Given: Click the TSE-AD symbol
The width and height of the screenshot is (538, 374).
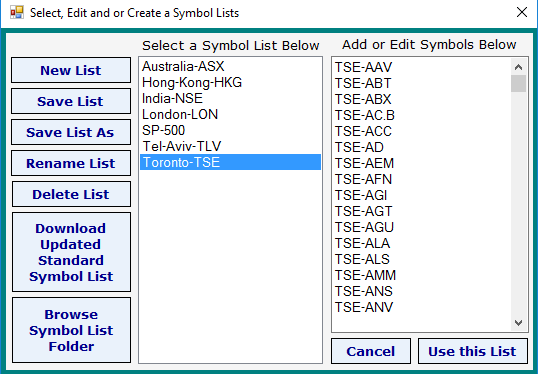Looking at the screenshot, I should [x=359, y=147].
